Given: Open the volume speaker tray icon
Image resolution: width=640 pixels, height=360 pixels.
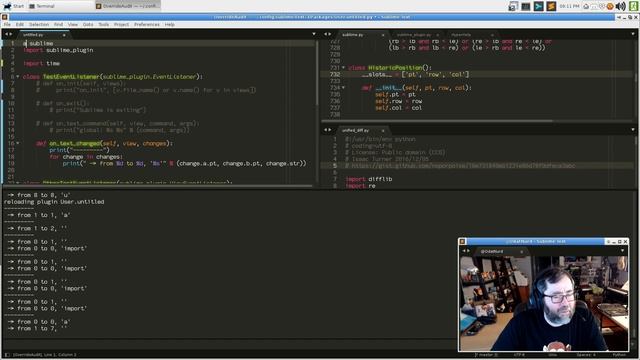Looking at the screenshot, I should point(620,6).
